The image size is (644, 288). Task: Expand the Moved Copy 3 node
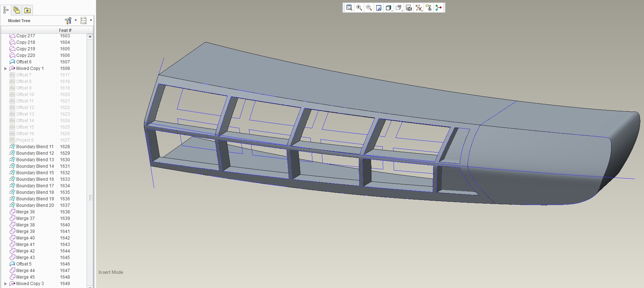[5, 284]
